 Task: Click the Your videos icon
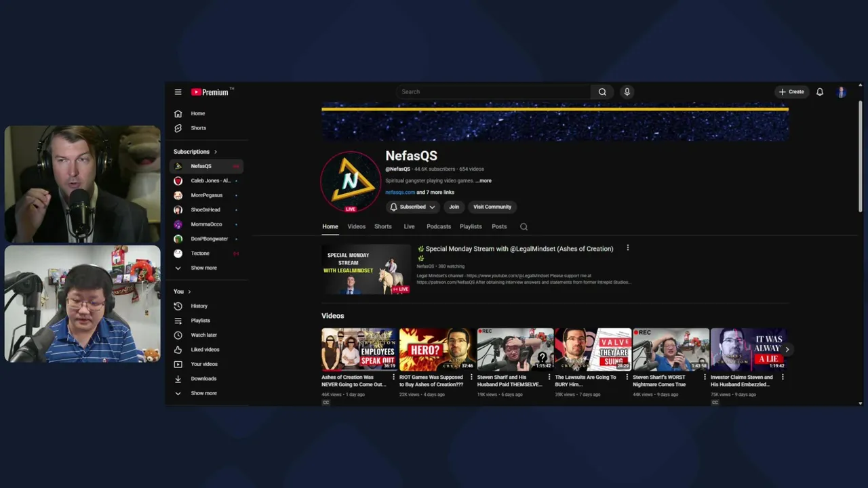(x=178, y=364)
